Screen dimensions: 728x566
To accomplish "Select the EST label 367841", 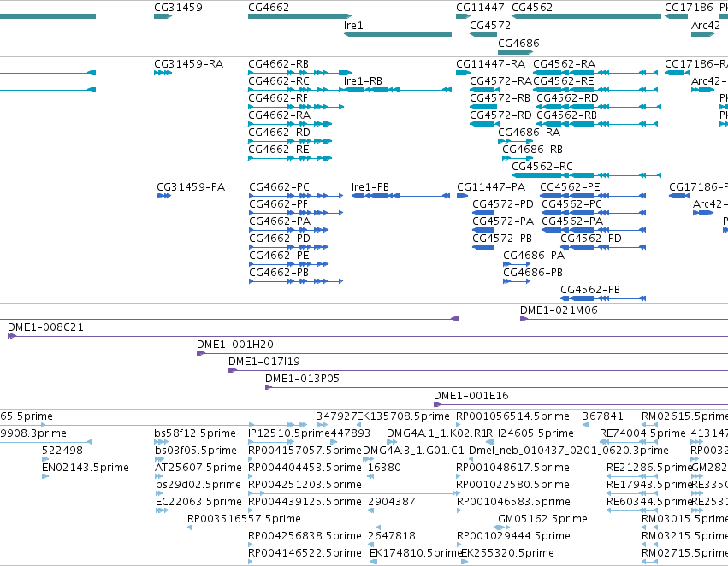I will pos(603,416).
